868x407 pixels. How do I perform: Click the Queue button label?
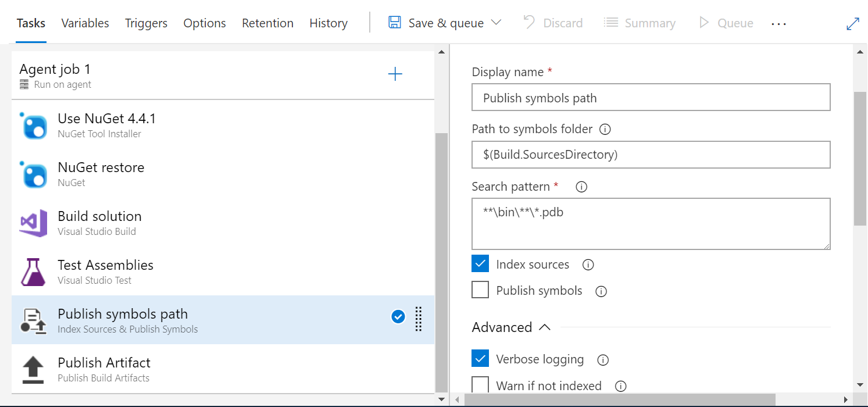pos(735,23)
